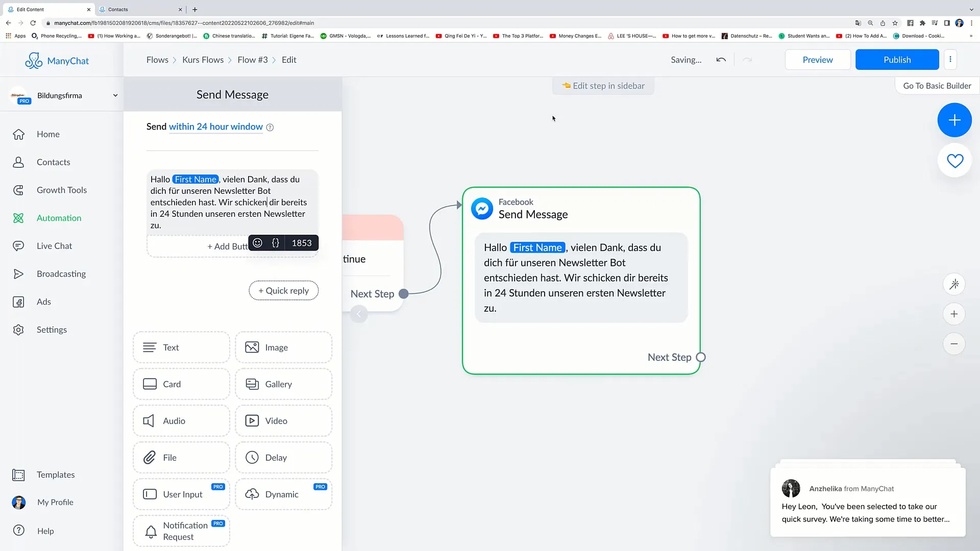This screenshot has height=551, width=980.
Task: Add a Gallery block
Action: click(x=283, y=384)
